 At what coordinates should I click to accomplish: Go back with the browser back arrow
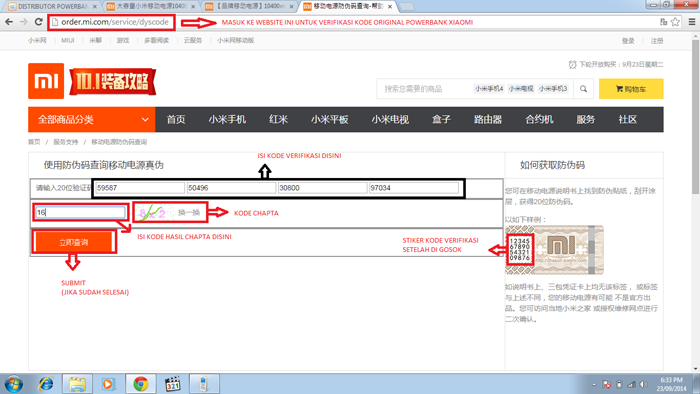tap(9, 22)
